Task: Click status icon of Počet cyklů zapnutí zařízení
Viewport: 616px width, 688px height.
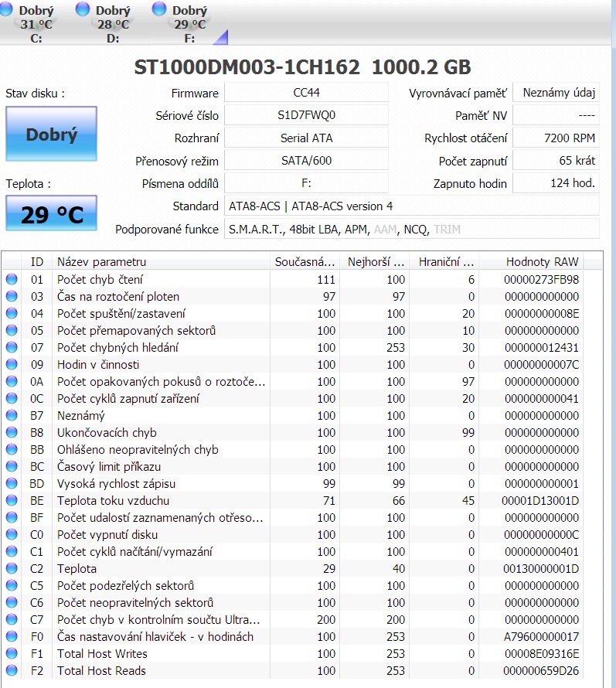Action: (x=12, y=398)
